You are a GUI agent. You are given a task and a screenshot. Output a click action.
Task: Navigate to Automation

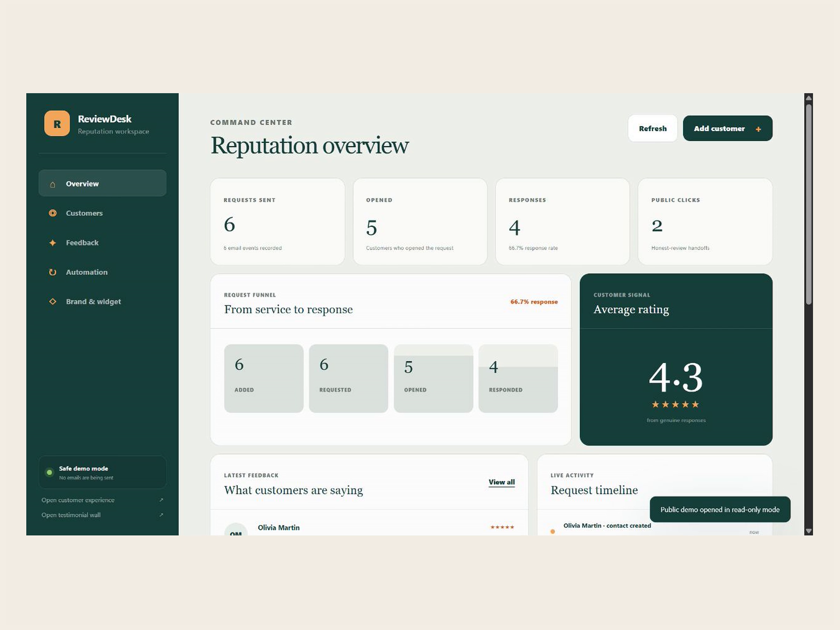point(103,272)
